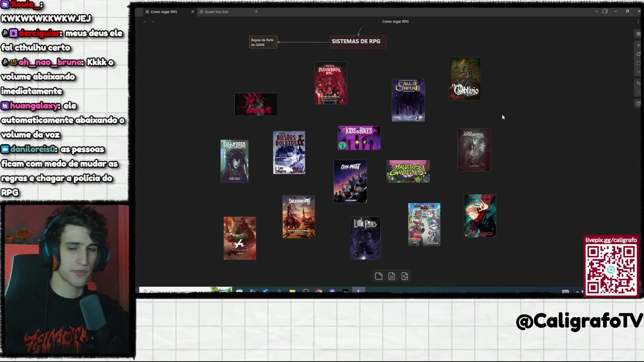This screenshot has width=644, height=362.
Task: Select the red samurai book cover
Action: tap(239, 238)
